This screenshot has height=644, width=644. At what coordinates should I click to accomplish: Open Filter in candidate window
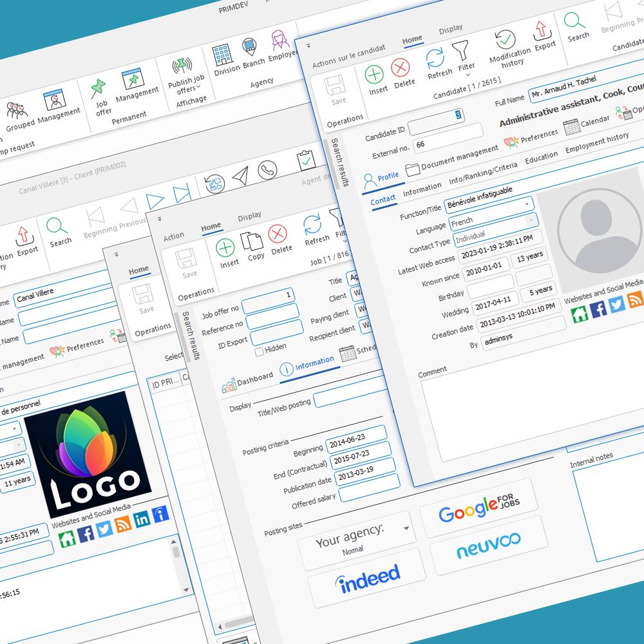460,50
